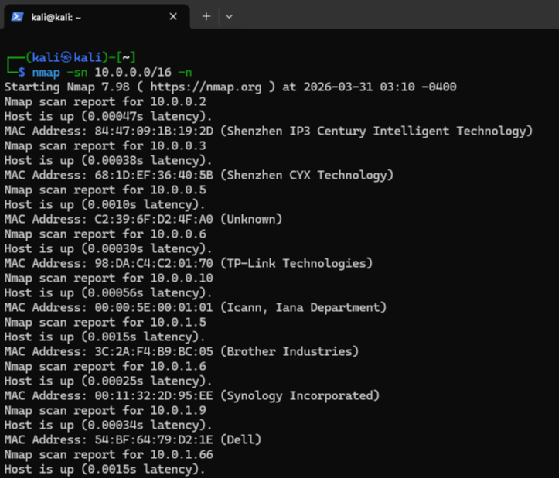Click 'Shenzhen CYX Technology' vendor text
Viewport: 559px width, 478px height.
(x=307, y=175)
